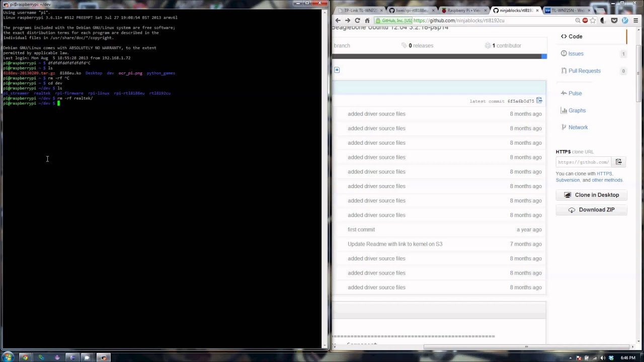Click the 'branch' label in repository stats

[x=342, y=46]
